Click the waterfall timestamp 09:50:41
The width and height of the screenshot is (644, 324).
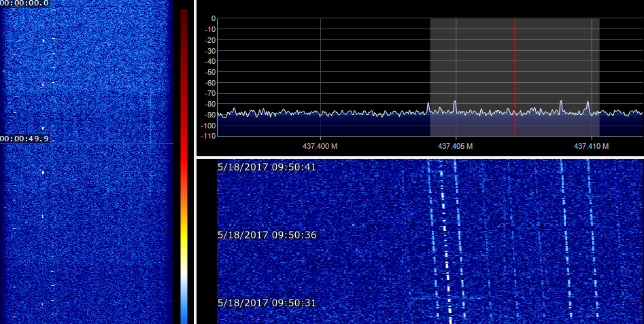click(267, 167)
